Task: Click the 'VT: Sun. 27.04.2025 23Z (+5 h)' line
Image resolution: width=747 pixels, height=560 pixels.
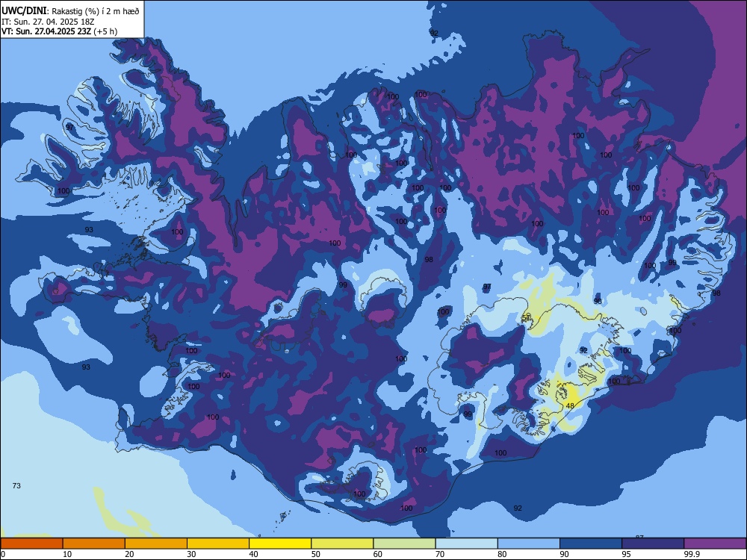Action: pyautogui.click(x=59, y=31)
